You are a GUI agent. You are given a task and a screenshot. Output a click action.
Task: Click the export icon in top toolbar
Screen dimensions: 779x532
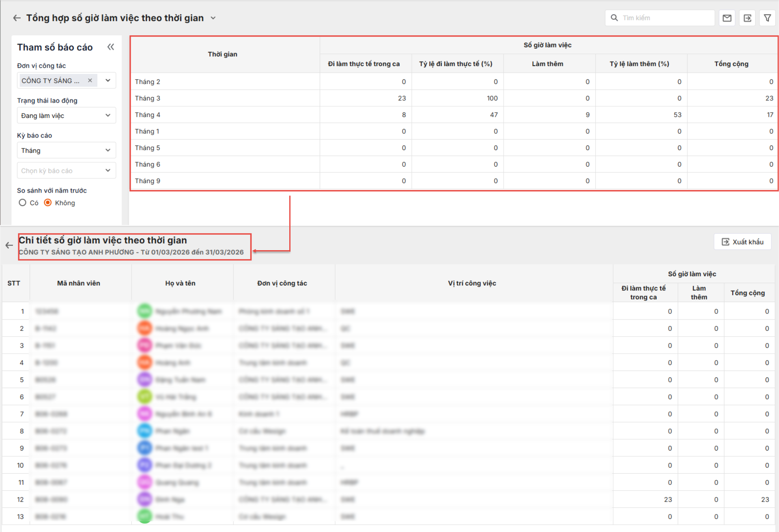click(x=747, y=18)
